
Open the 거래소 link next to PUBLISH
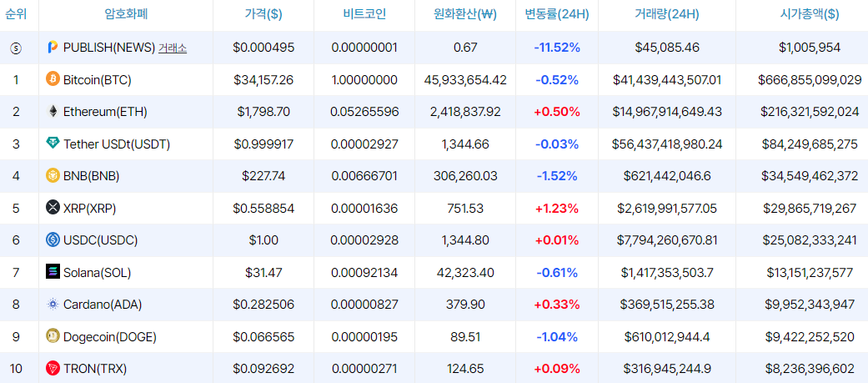pyautogui.click(x=173, y=48)
